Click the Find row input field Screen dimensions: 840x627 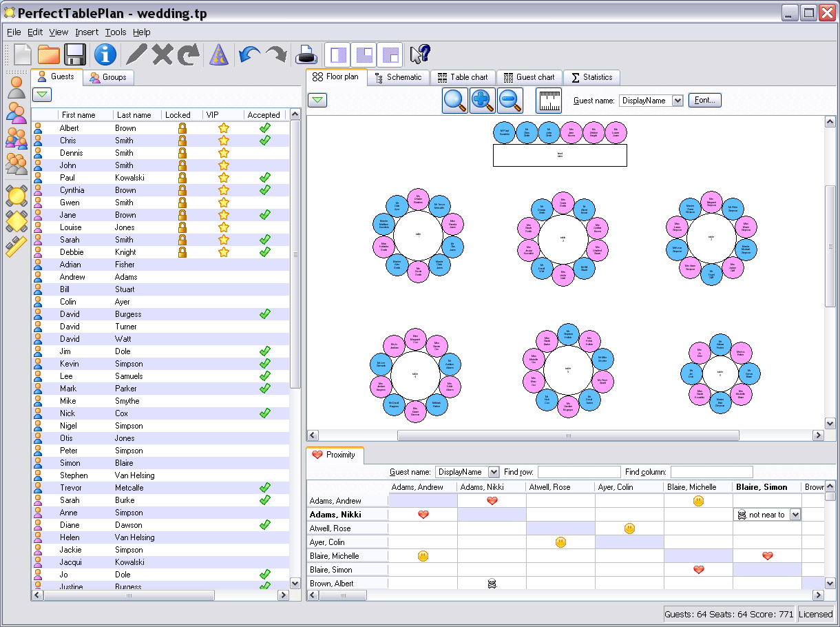click(579, 472)
